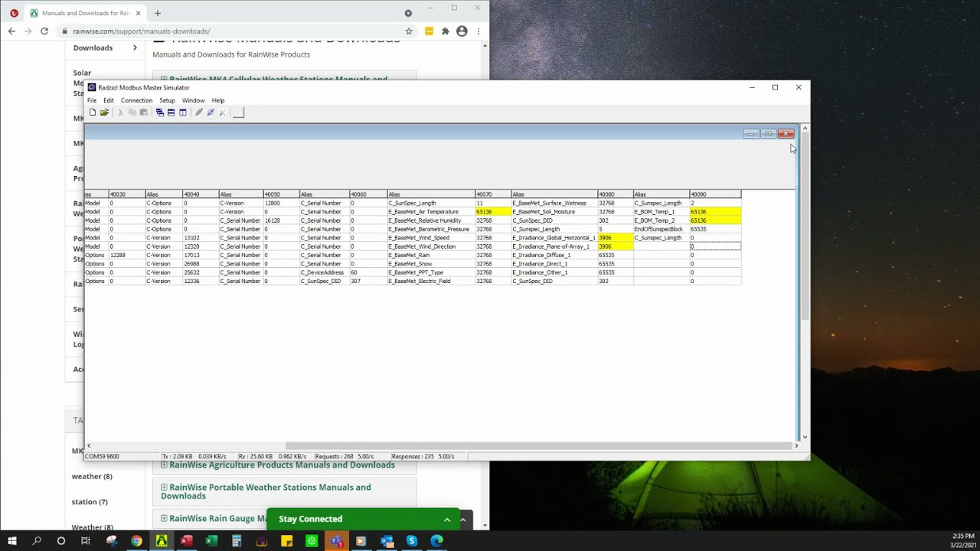This screenshot has width=980, height=551.
Task: Reload the page in Chrome browser
Action: 44,31
